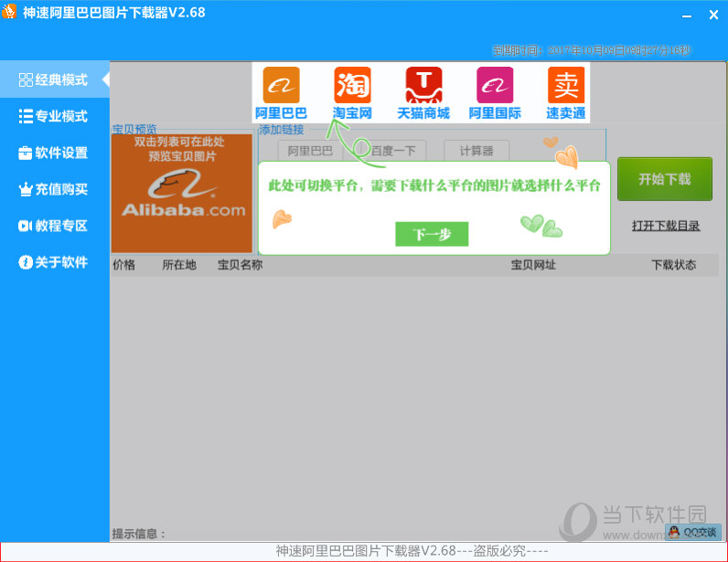Click the dimmed 阿里巴巴 button
Viewport: 728px width, 562px height.
click(310, 151)
